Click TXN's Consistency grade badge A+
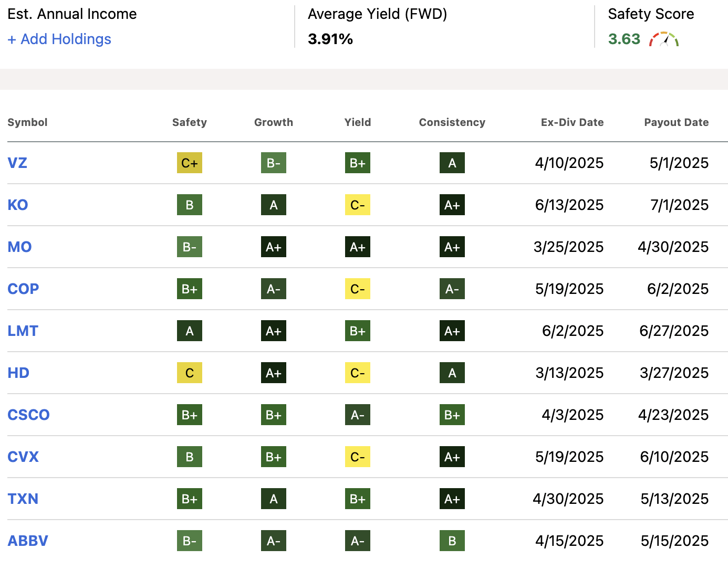 (x=452, y=499)
